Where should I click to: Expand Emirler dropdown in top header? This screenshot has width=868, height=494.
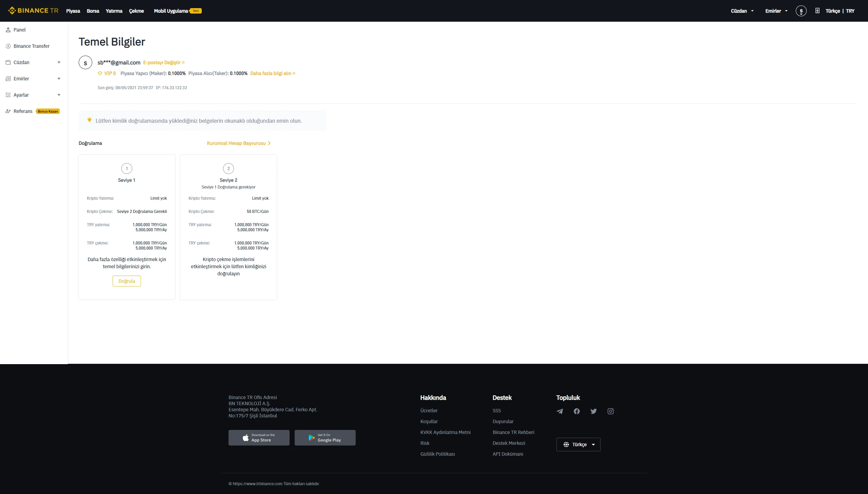click(776, 11)
